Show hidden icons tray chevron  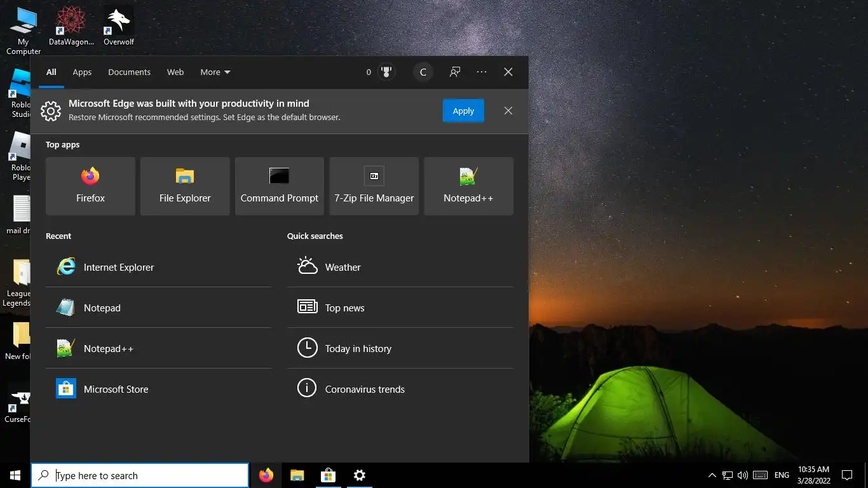pos(712,475)
